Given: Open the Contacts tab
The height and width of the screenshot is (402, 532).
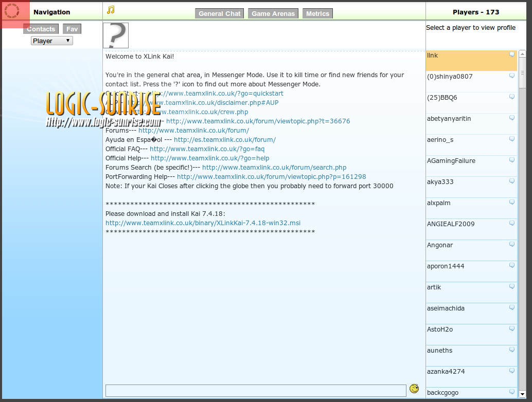Looking at the screenshot, I should pyautogui.click(x=41, y=29).
